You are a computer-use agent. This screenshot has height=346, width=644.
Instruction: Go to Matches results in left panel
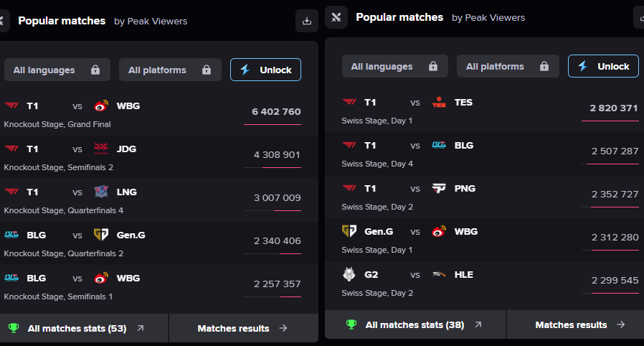click(x=244, y=328)
